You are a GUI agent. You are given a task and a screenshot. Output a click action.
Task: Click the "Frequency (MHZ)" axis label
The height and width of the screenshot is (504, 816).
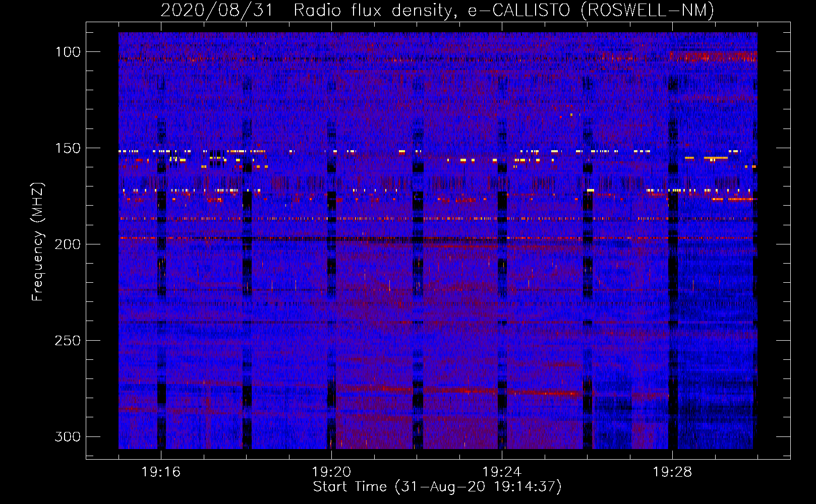click(38, 241)
